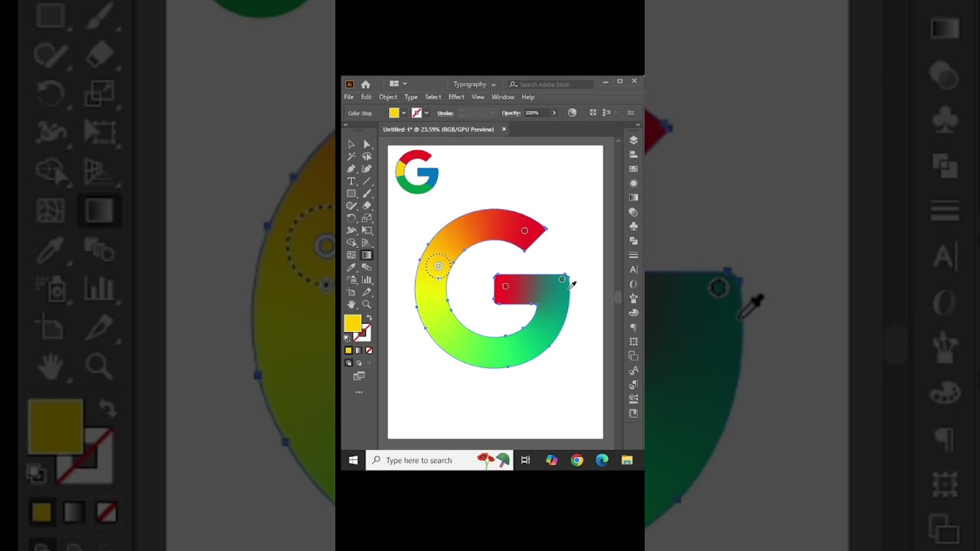Image resolution: width=980 pixels, height=551 pixels.
Task: Click the Stroke link in the control bar
Action: (x=445, y=112)
